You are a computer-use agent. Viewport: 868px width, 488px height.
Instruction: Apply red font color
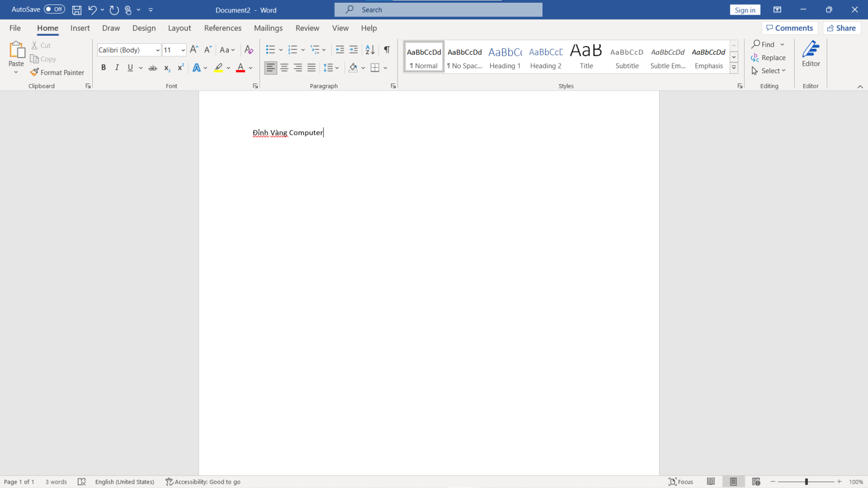(x=240, y=68)
